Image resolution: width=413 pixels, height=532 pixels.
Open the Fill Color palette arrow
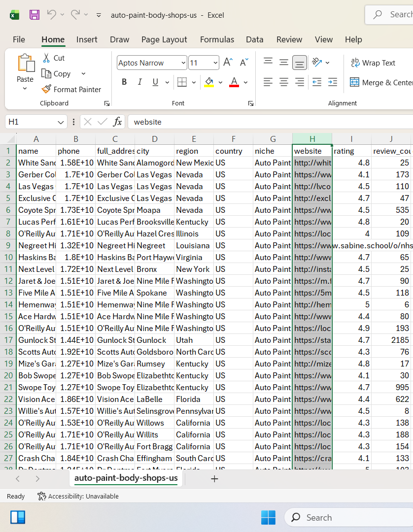click(x=220, y=82)
